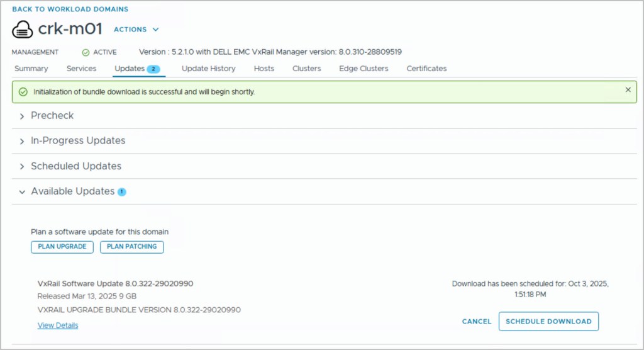The height and width of the screenshot is (350, 644).
Task: Open View Details link for VxRail update
Action: 58,325
